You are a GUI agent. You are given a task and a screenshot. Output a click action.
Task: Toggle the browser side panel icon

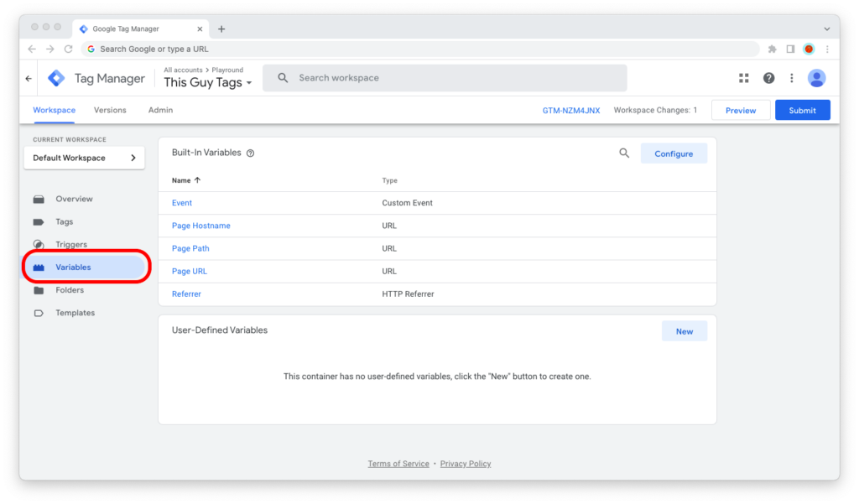coord(790,49)
